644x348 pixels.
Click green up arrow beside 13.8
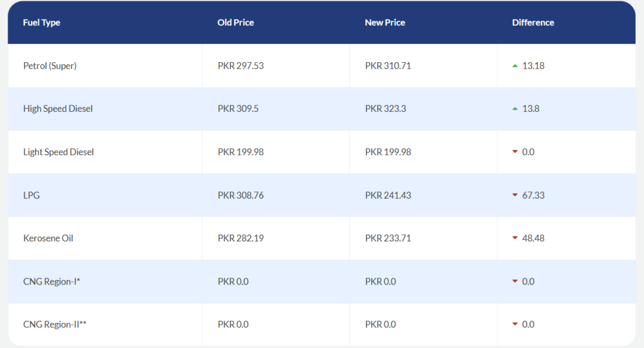[514, 109]
